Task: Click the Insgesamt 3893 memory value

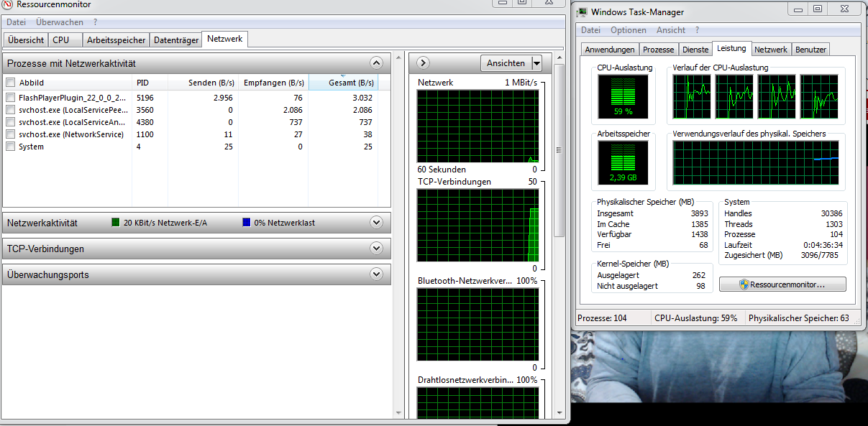Action: [700, 213]
